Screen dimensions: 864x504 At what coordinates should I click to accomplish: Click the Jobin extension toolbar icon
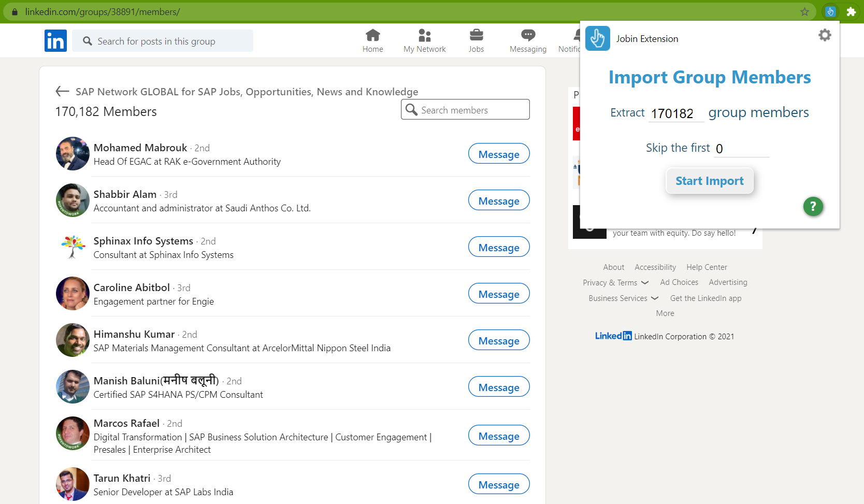coord(830,11)
